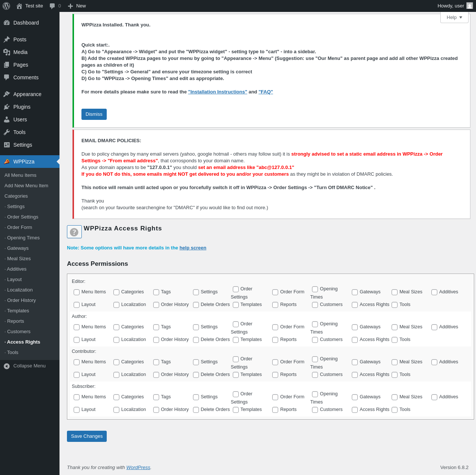
Task: Open Templates submenu item
Action: click(17, 311)
